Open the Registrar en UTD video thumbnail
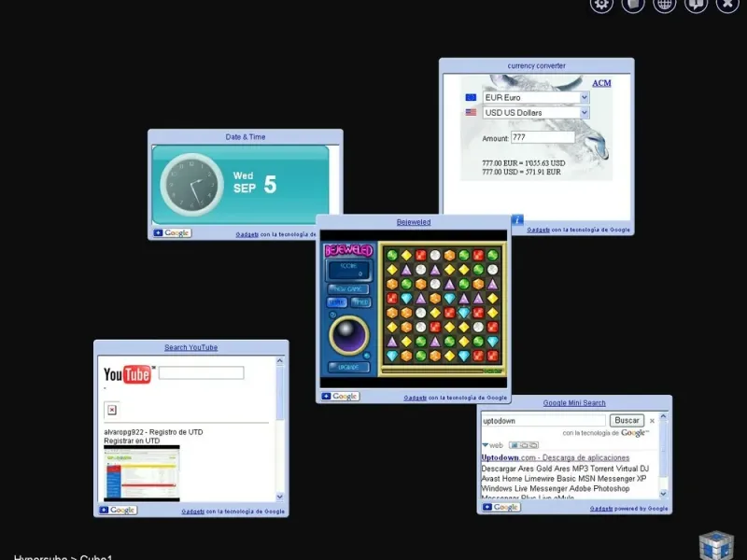The width and height of the screenshot is (747, 560). tap(142, 473)
